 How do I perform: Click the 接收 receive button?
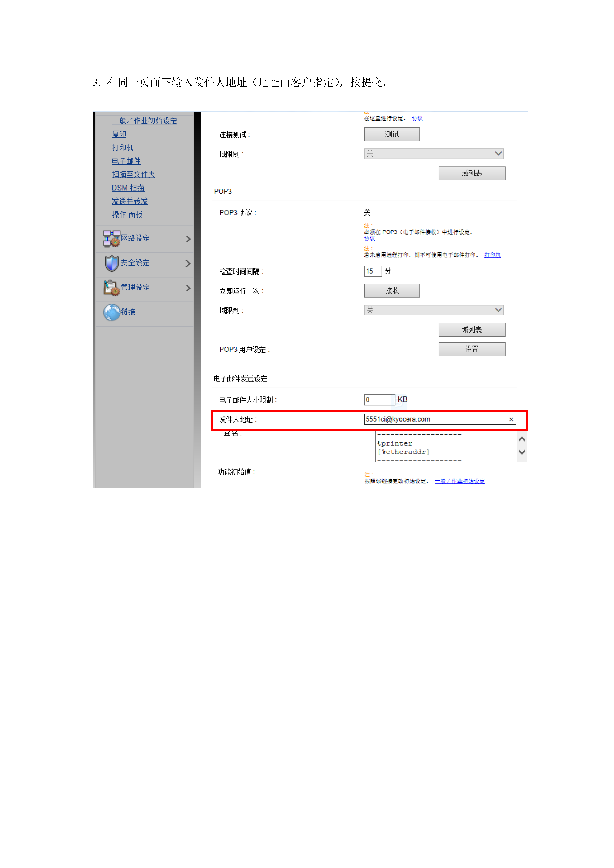click(x=392, y=290)
